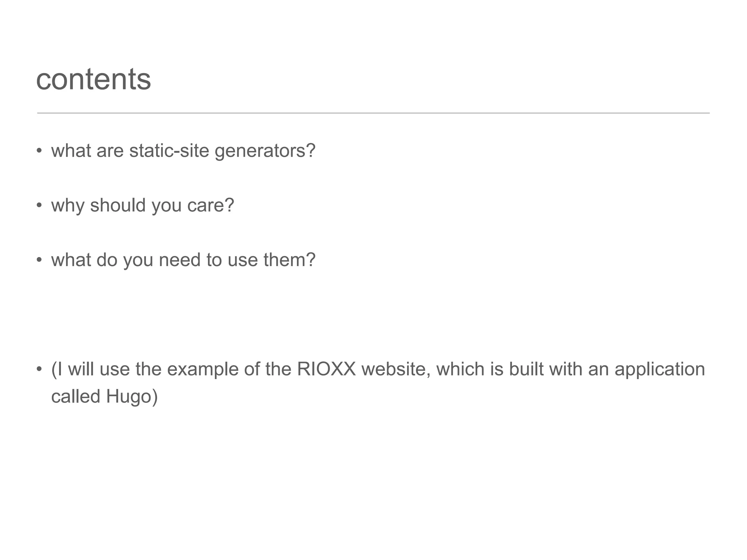Click the bullet dot before "what do you need"
This screenshot has width=747, height=560.
coord(39,260)
